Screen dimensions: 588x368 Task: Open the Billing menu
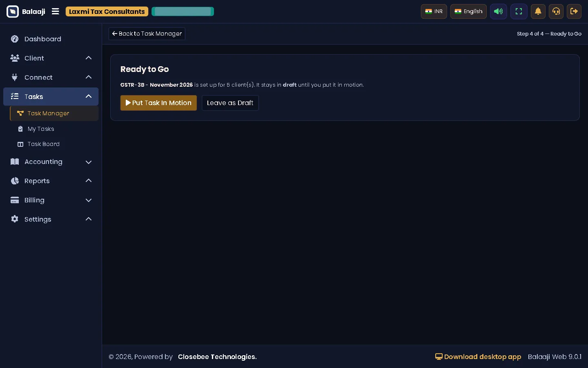(51, 200)
